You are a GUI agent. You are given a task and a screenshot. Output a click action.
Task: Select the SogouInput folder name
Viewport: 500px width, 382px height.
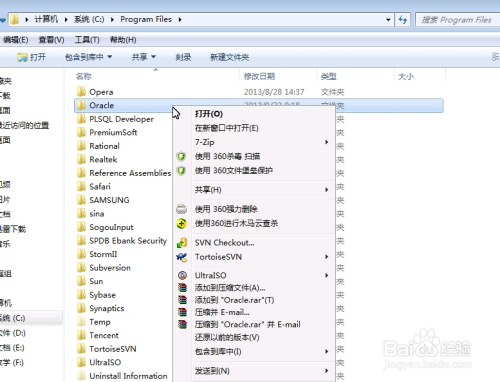coord(111,227)
